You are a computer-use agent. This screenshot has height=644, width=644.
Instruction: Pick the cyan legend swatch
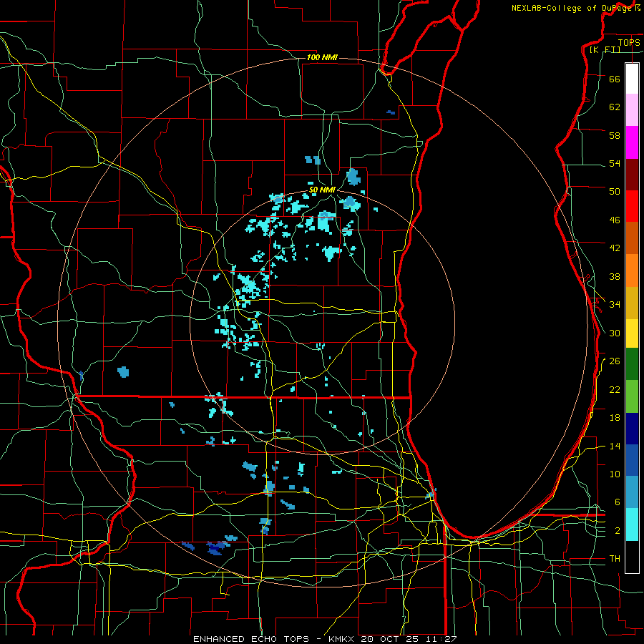(x=632, y=525)
